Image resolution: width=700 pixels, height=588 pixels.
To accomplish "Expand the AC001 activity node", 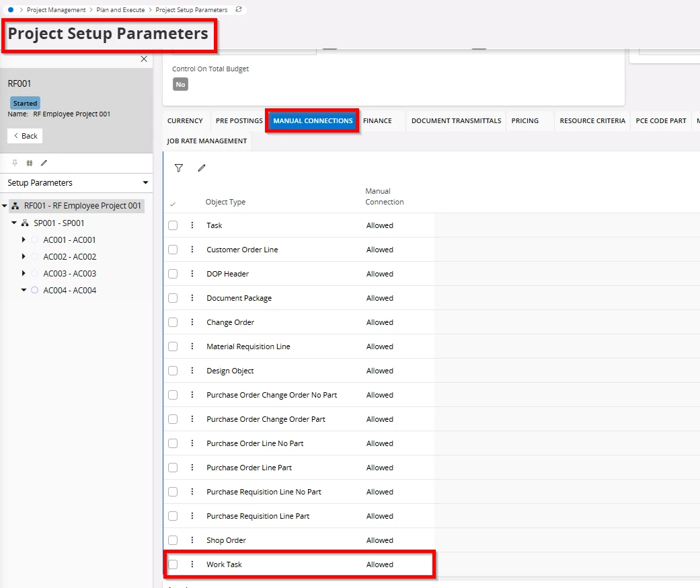I will (24, 240).
